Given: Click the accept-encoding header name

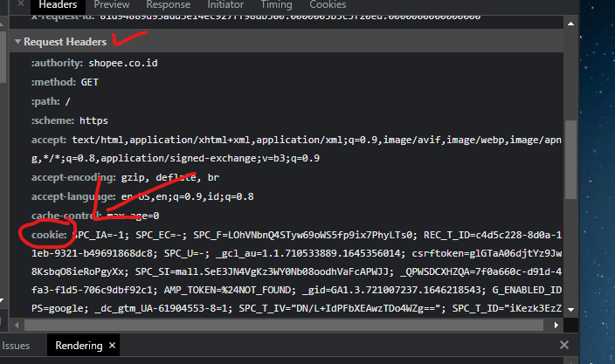Looking at the screenshot, I should (x=73, y=177).
